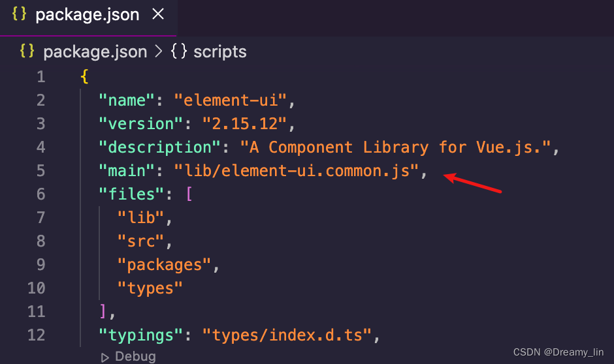
Task: Click line number 6 beside the files array
Action: point(40,194)
